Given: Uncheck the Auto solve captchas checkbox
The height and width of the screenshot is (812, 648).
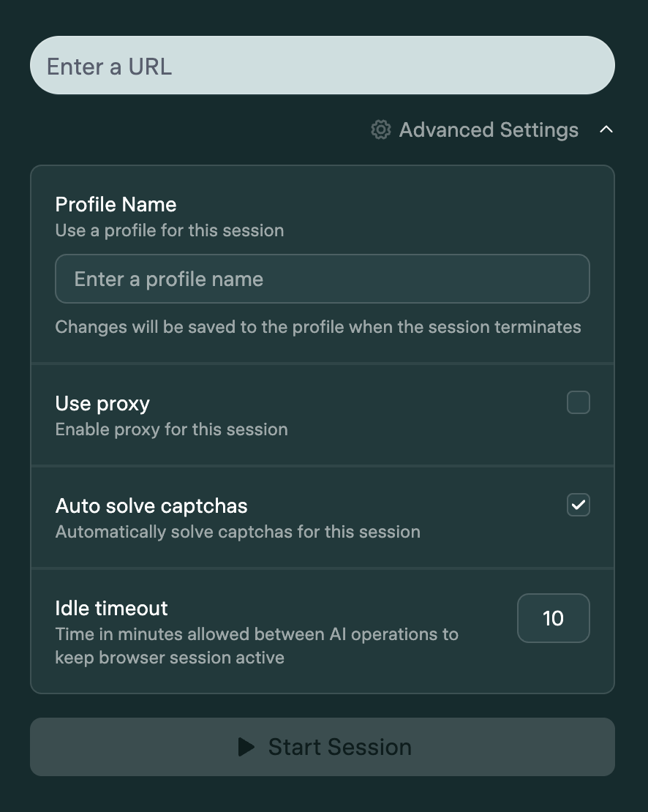Looking at the screenshot, I should click(578, 505).
